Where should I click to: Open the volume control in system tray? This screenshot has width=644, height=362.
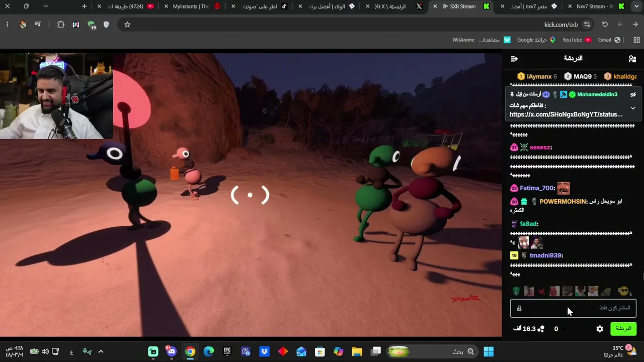(x=45, y=352)
